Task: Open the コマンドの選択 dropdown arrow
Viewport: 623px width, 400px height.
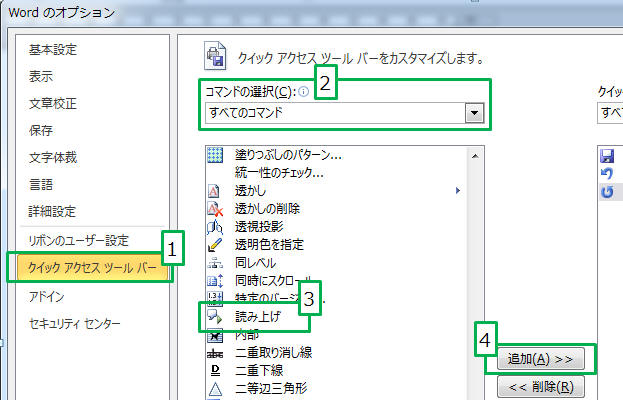Action: (x=474, y=113)
